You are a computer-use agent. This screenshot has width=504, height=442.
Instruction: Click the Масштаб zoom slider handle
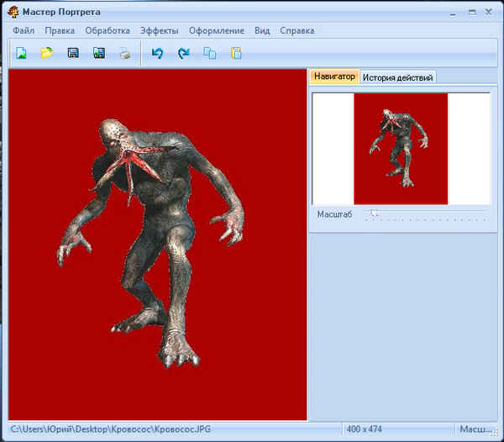click(x=375, y=214)
